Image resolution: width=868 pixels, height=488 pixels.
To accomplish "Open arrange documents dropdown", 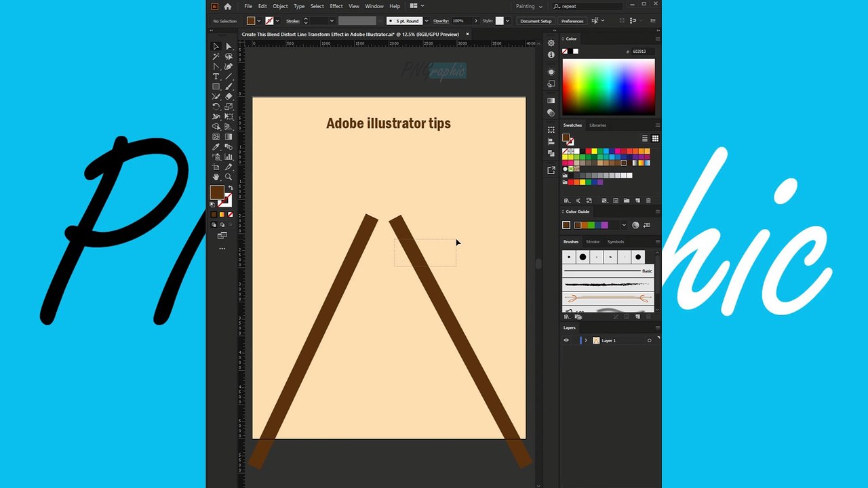I will point(416,6).
